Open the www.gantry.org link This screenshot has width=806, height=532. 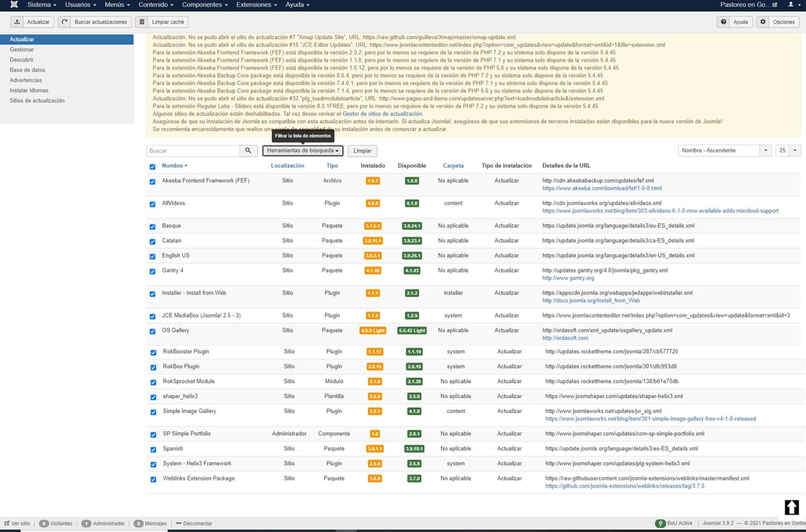tap(568, 278)
